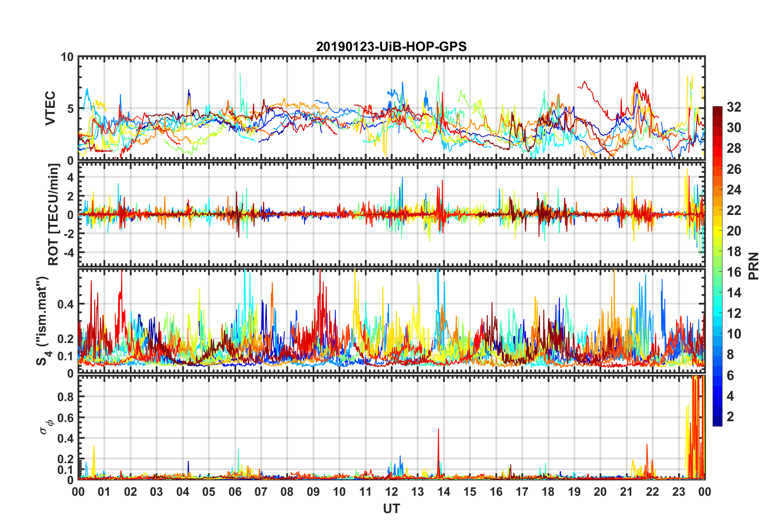Select the ROT [TECU/min] y-axis label
Image resolution: width=783 pixels, height=532 pixels.
(x=54, y=215)
